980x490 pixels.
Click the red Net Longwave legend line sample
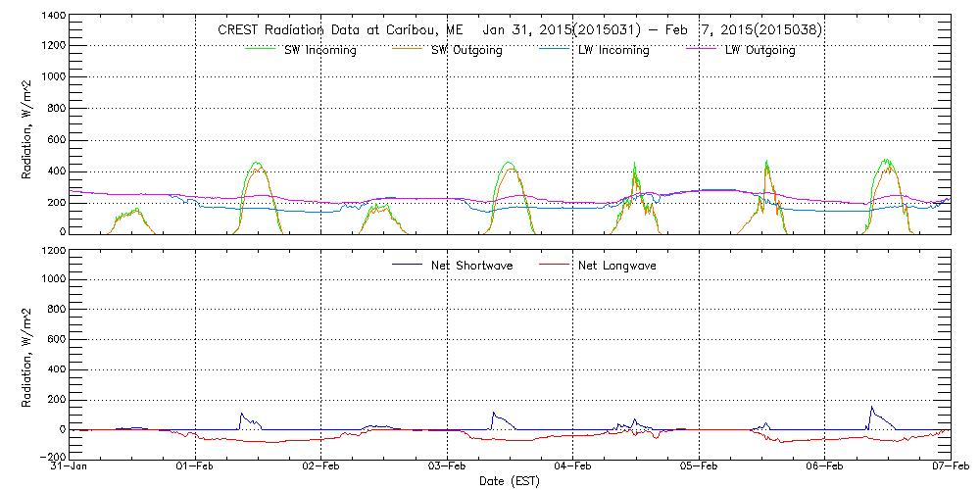point(555,266)
